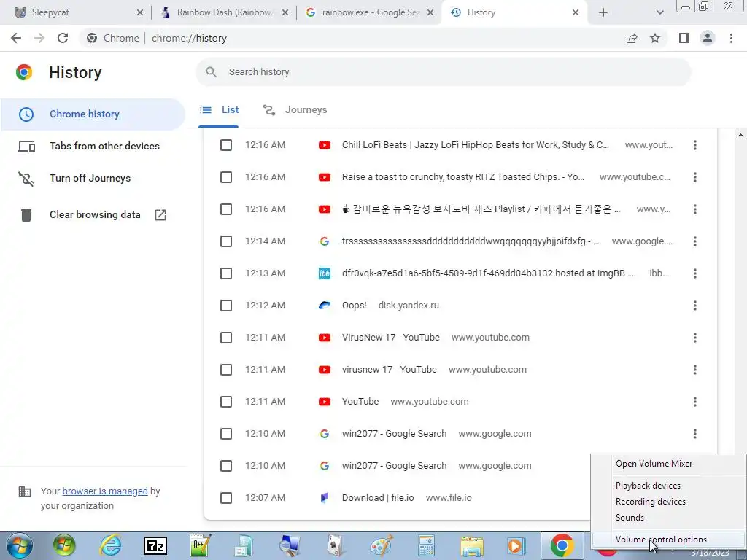Open more actions for VirusNew 17 entry

pos(695,338)
